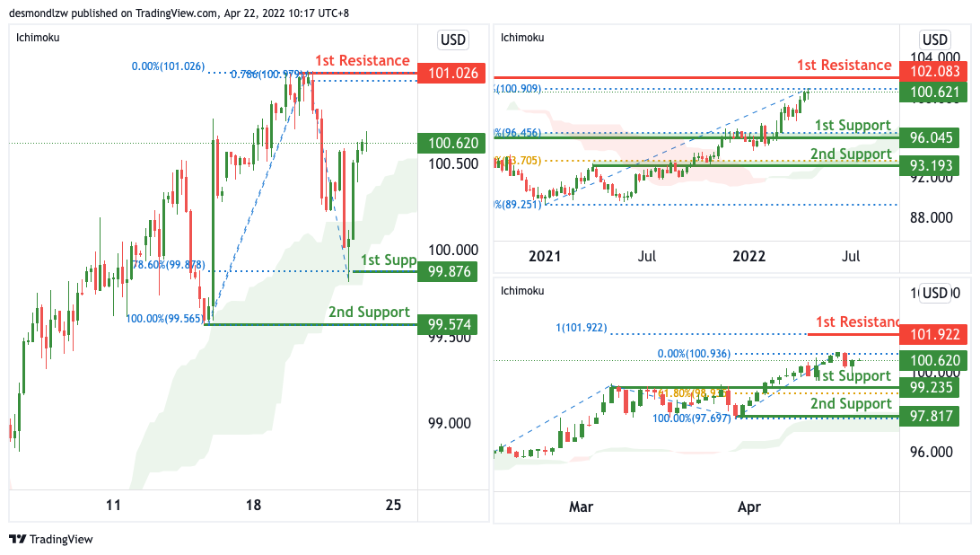Click the red 101.922 resistance price tag

[x=935, y=335]
